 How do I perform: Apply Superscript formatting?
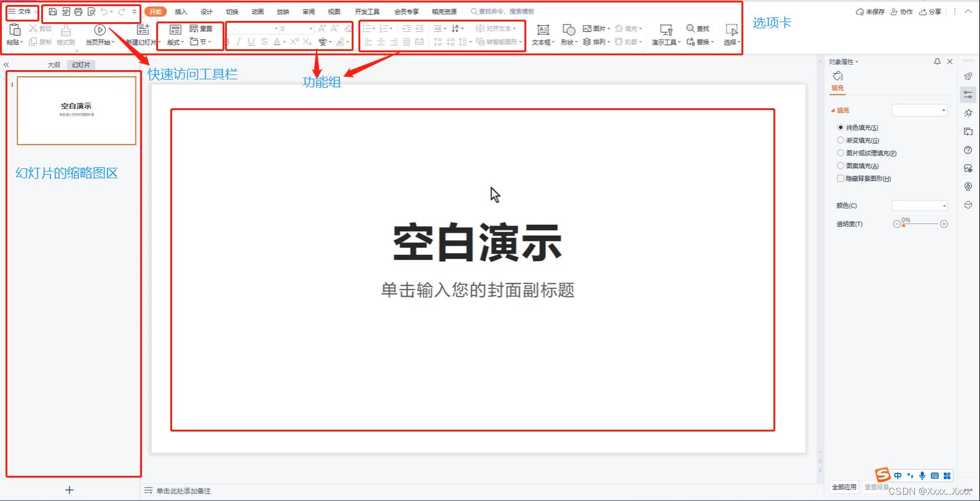(294, 42)
